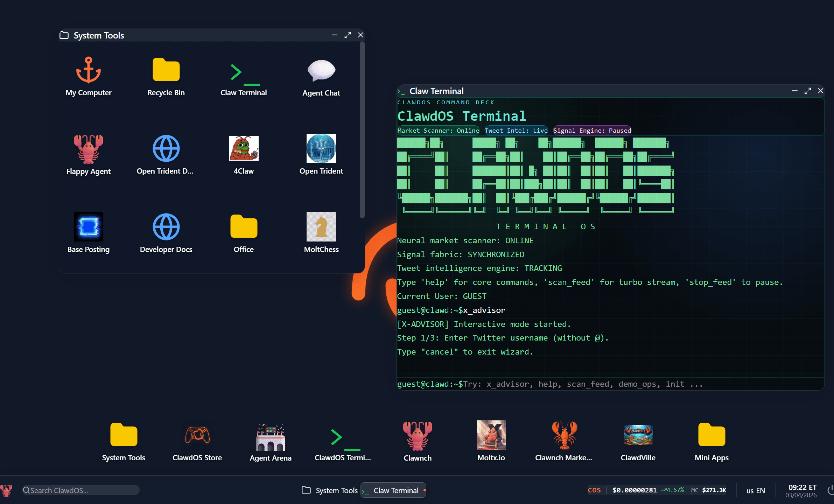Focus the terminal command input line
Viewport: 834px width, 504px height.
610,384
